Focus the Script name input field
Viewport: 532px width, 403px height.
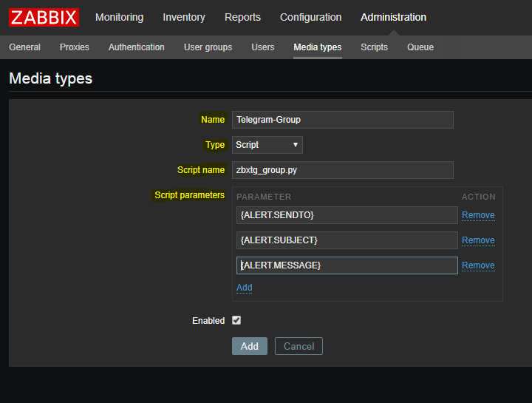[x=342, y=170]
